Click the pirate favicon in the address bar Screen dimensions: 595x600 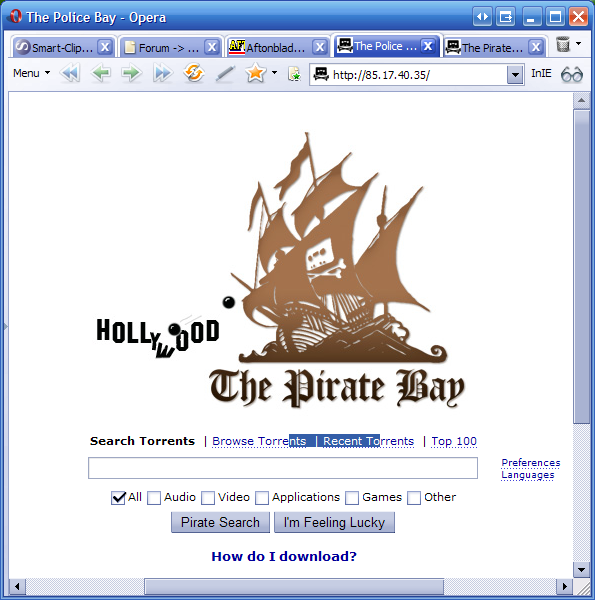(x=321, y=73)
